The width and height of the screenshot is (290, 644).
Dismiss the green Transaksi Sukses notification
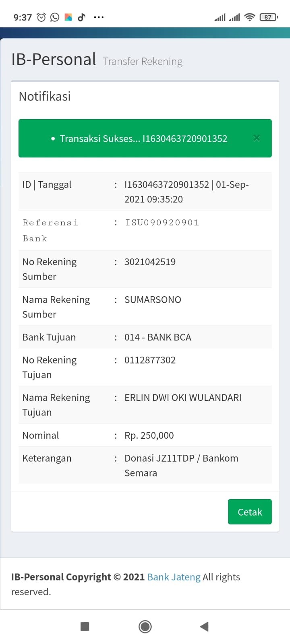tap(257, 138)
